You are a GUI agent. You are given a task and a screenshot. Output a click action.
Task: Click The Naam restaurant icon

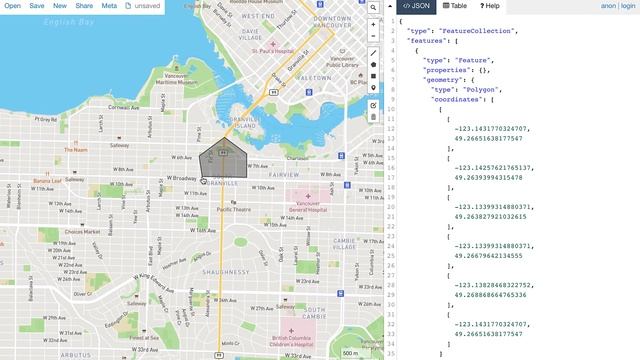coord(76,143)
